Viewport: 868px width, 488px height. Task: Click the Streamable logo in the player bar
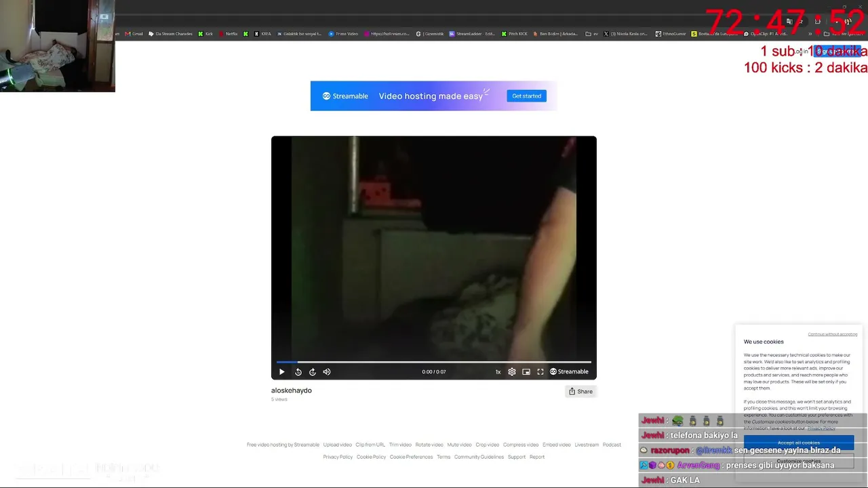coord(569,371)
